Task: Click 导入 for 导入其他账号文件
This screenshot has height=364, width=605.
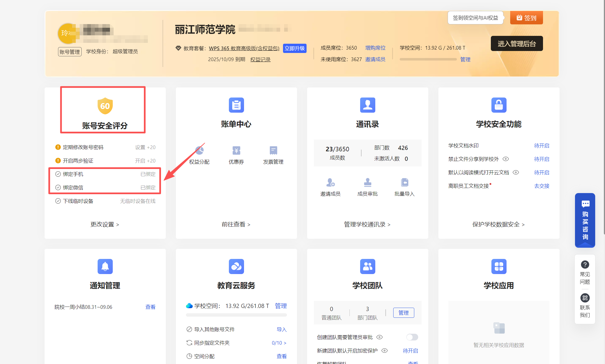Action: pyautogui.click(x=282, y=329)
